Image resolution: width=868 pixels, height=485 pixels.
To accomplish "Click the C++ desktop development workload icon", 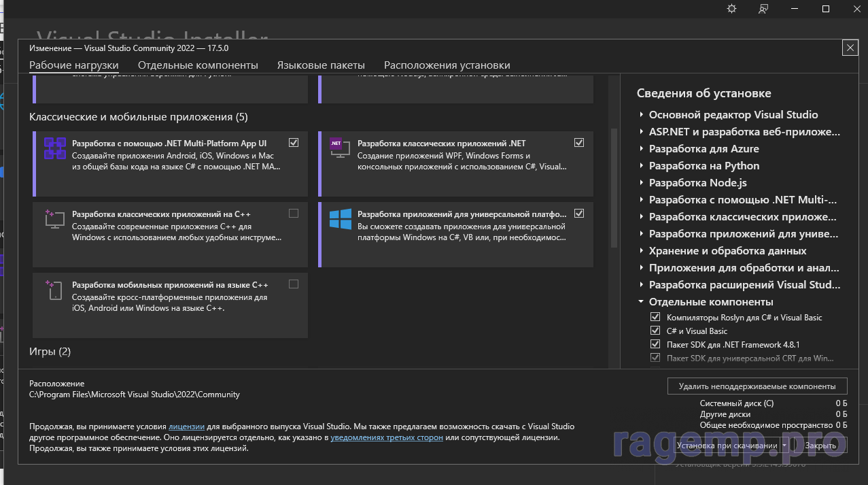I will [54, 218].
